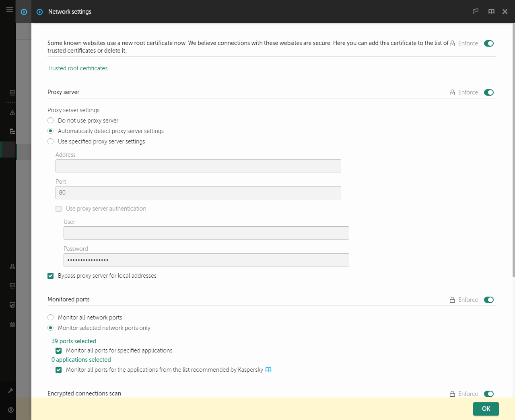The image size is (515, 420).
Task: Open help via the book icon
Action: click(x=491, y=11)
